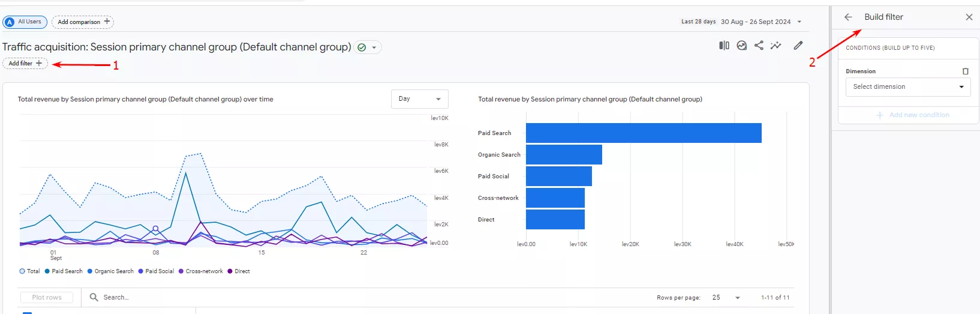
Task: Click the Paid Search bar
Action: tap(644, 133)
